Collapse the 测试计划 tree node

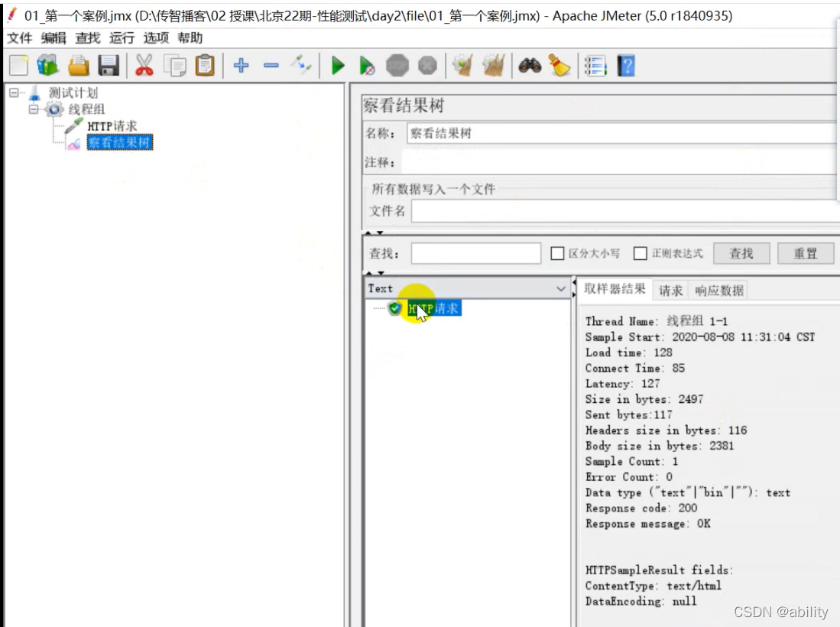(x=14, y=93)
